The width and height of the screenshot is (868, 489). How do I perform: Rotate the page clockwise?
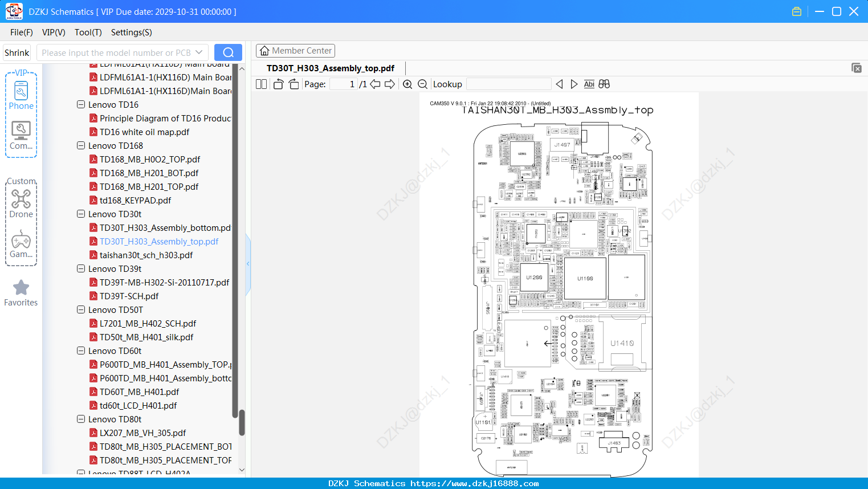pos(294,84)
